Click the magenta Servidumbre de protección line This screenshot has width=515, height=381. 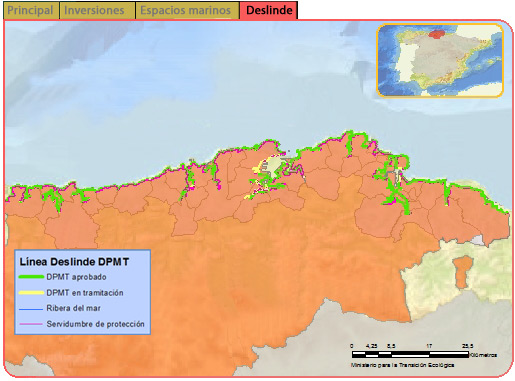click(x=31, y=324)
